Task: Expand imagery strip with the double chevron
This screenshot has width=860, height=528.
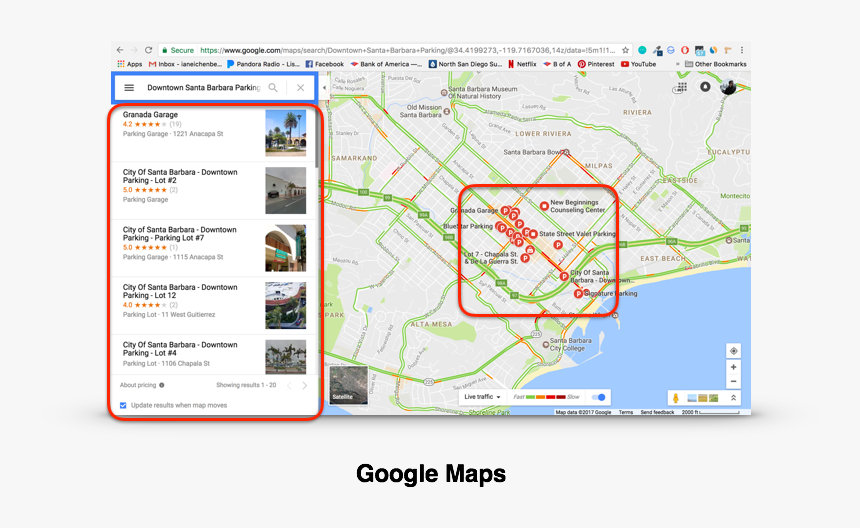Action: pos(733,398)
